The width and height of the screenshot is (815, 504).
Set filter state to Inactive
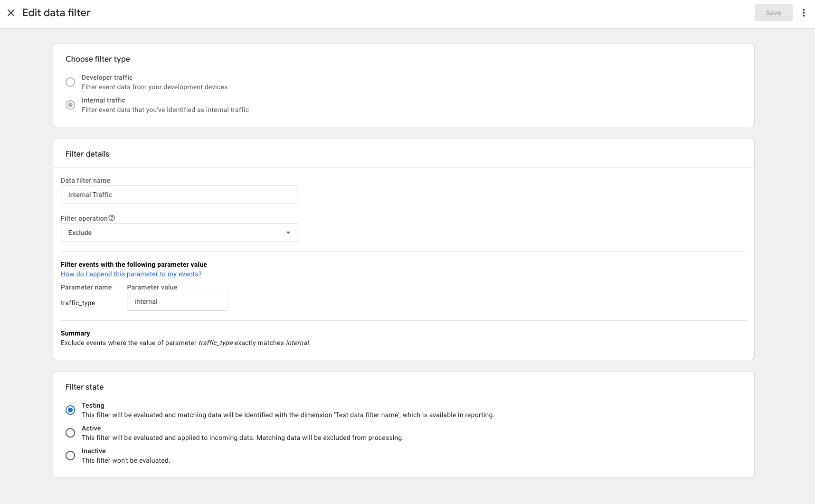[x=70, y=455]
